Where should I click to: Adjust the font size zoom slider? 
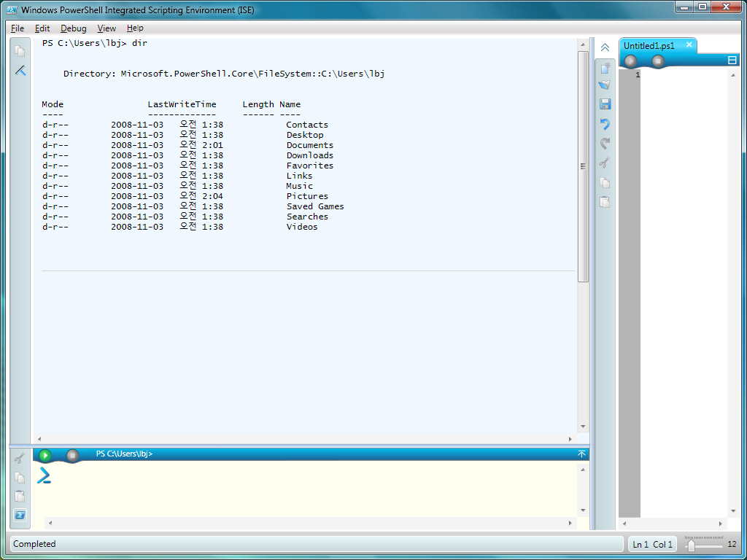[x=692, y=545]
